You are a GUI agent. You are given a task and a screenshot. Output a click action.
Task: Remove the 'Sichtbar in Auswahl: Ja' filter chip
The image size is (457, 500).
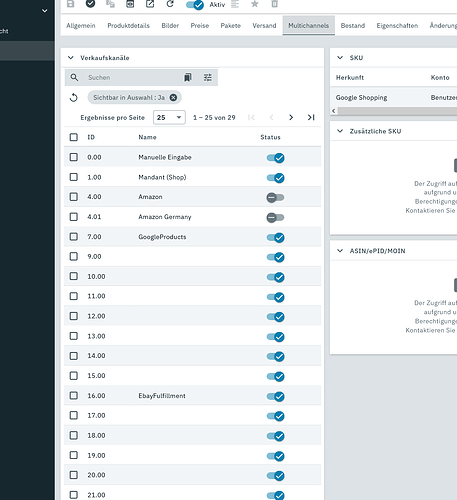tap(173, 97)
